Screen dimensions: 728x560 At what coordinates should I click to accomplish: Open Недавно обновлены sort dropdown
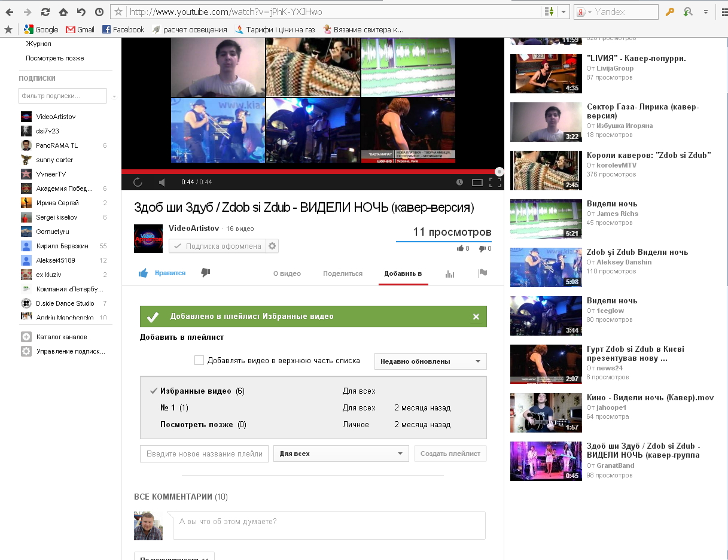click(430, 361)
